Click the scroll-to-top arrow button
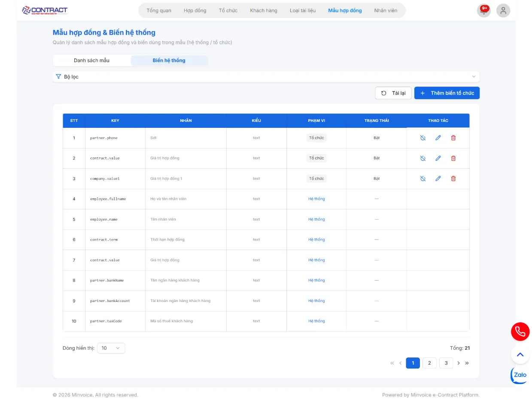The height and width of the screenshot is (402, 532). click(520, 355)
